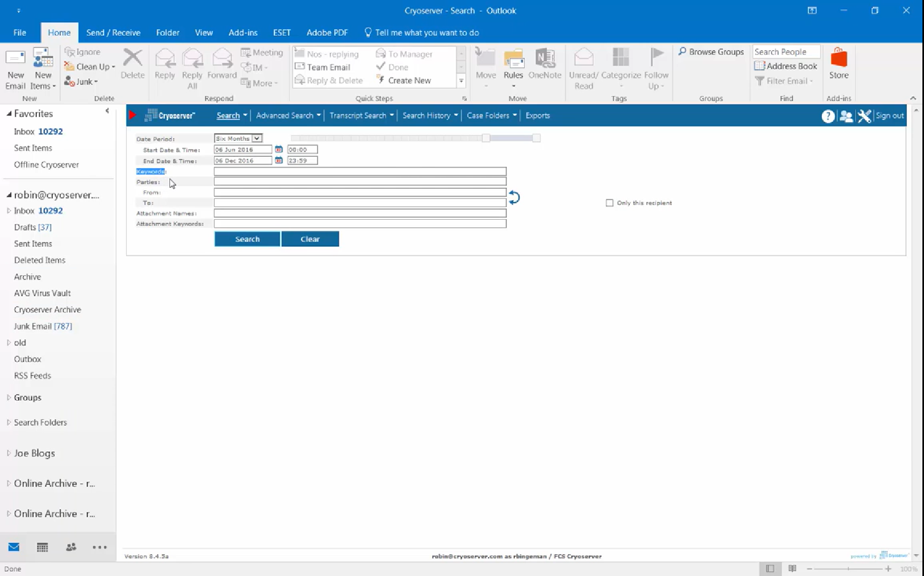The height and width of the screenshot is (576, 924).
Task: Open the Follow Up flag menu
Action: point(656,69)
